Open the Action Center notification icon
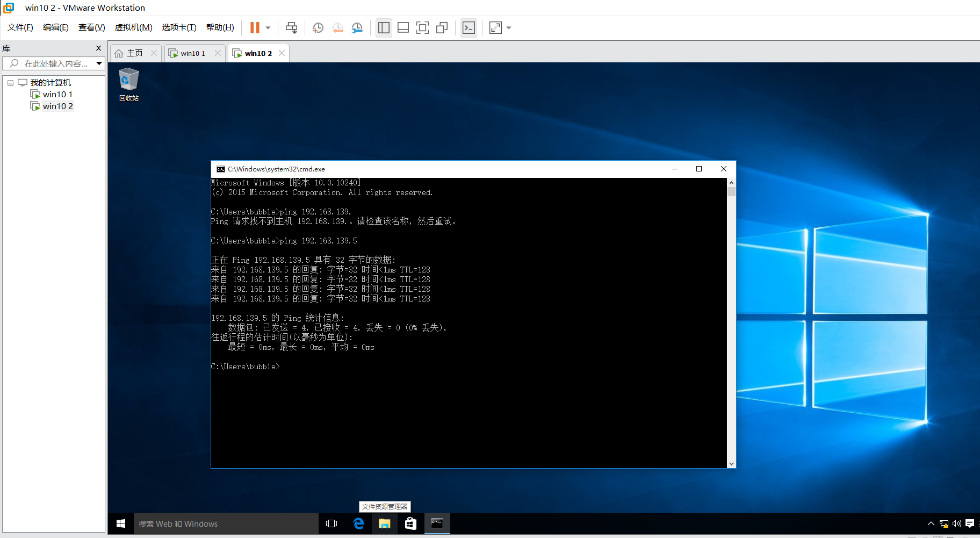This screenshot has height=538, width=980. [970, 523]
